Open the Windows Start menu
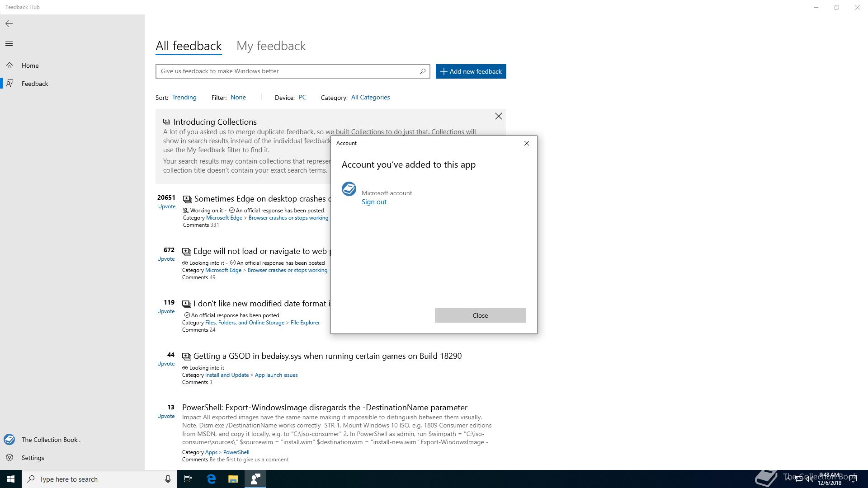868x488 pixels. 11,479
